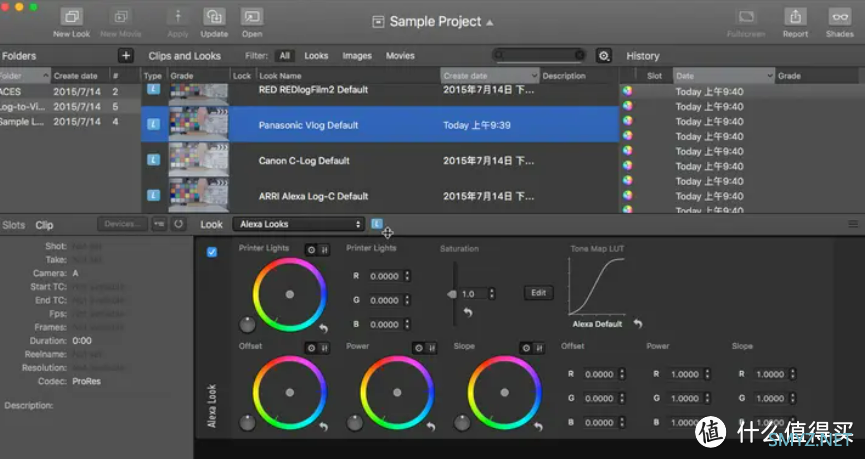The height and width of the screenshot is (459, 865).
Task: Click the Saturation slider handle
Action: coord(453,294)
